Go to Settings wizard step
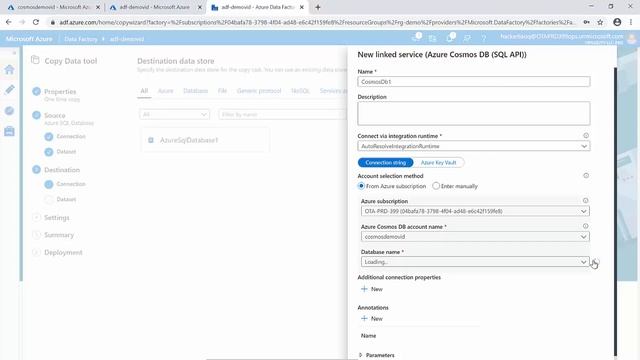The width and height of the screenshot is (640, 360). (56, 218)
